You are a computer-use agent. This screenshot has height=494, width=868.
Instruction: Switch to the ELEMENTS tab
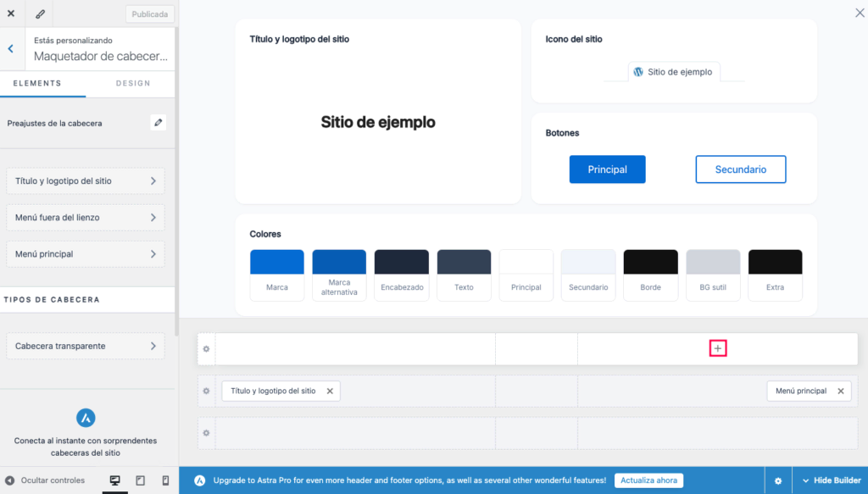pyautogui.click(x=37, y=83)
